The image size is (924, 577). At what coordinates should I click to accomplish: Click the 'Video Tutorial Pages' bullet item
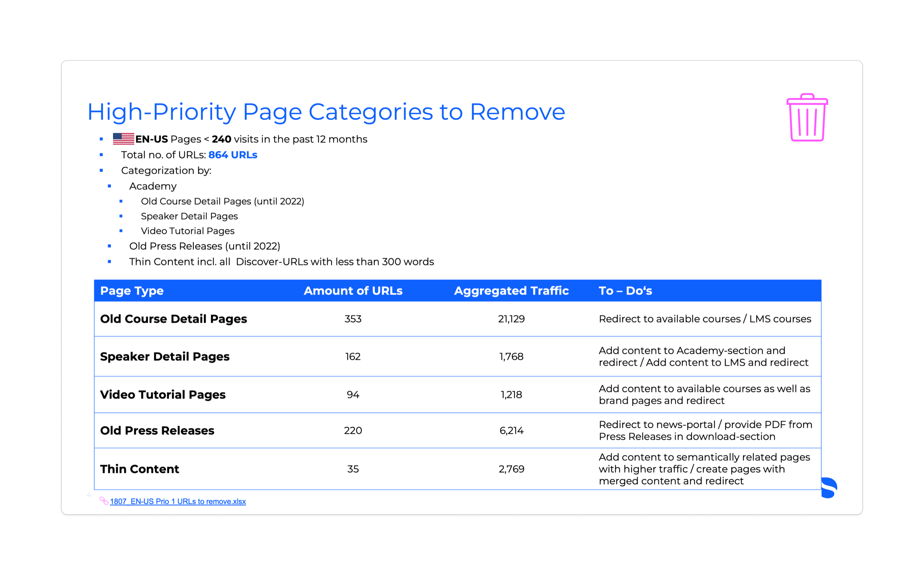click(x=188, y=231)
